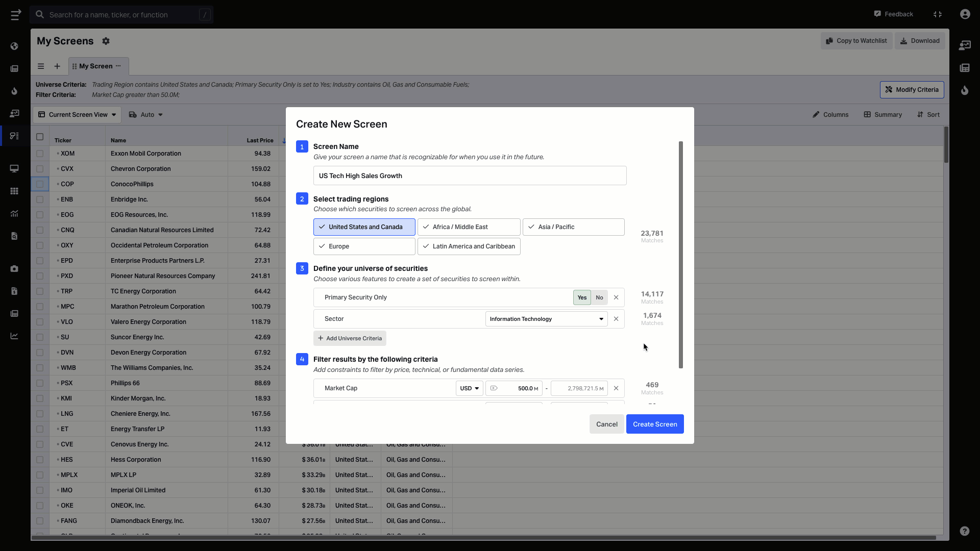
Task: Click the Screen Name input field
Action: (469, 176)
